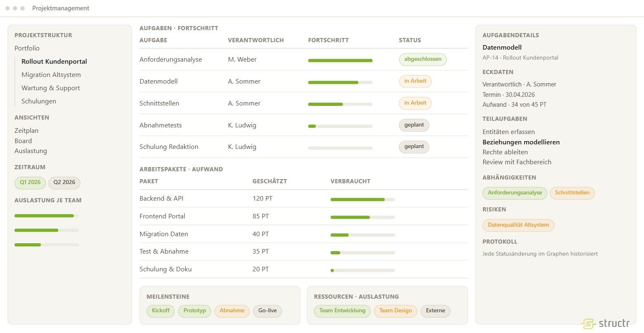Viewport: 644px width, 333px height.
Task: Select the Abnahmetests task
Action: pos(304,125)
